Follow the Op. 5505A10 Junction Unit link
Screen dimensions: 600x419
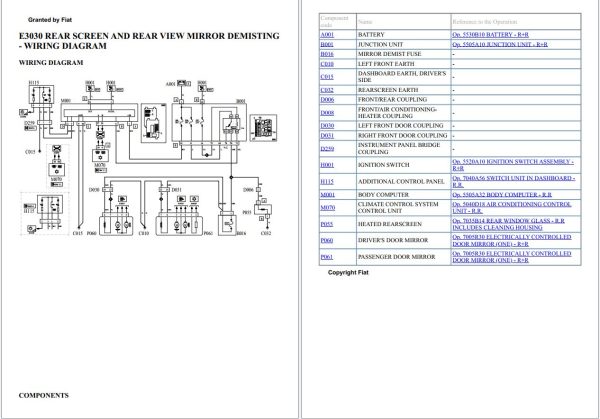click(x=500, y=44)
